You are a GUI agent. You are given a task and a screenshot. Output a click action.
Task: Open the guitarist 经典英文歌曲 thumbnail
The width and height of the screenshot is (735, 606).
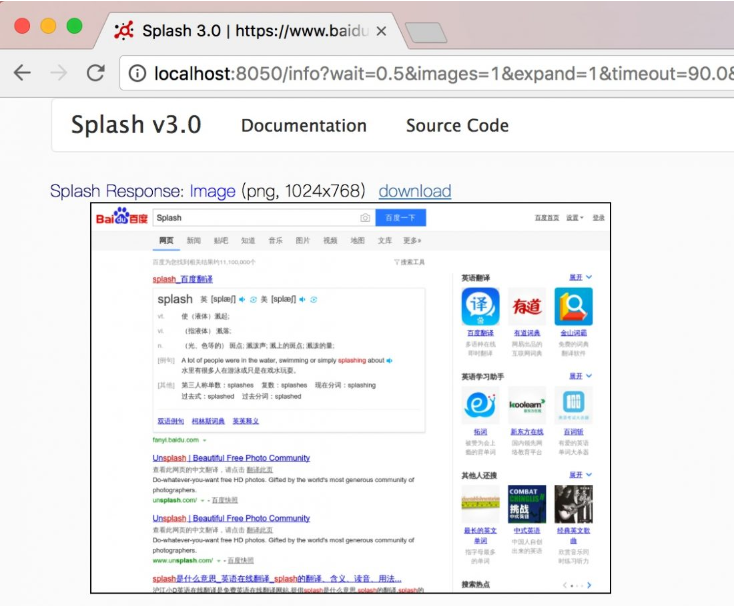click(573, 504)
